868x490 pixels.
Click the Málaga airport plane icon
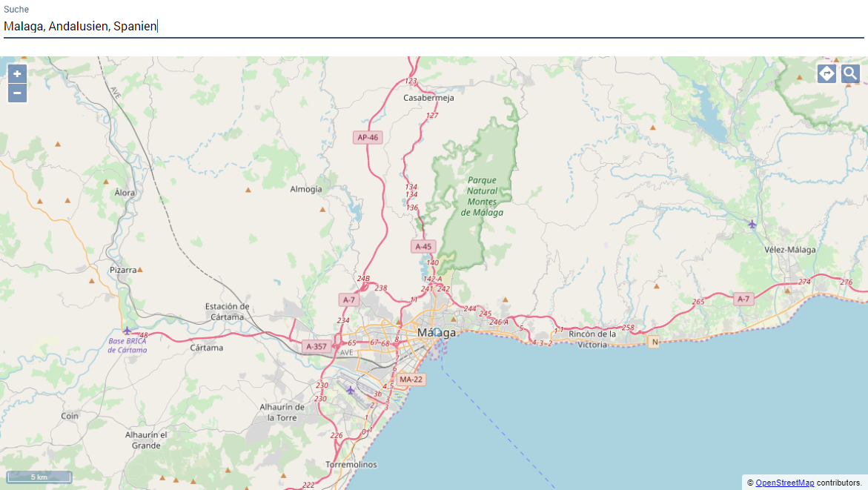(x=351, y=390)
